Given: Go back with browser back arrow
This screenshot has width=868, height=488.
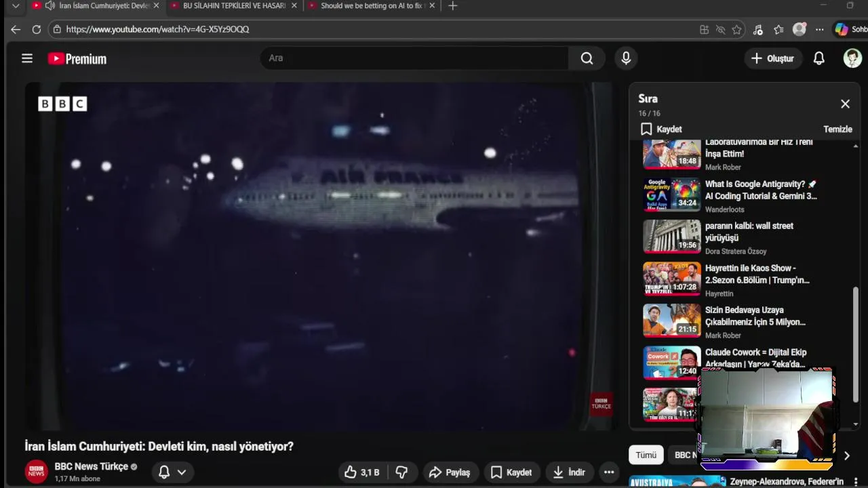Looking at the screenshot, I should pos(16,29).
